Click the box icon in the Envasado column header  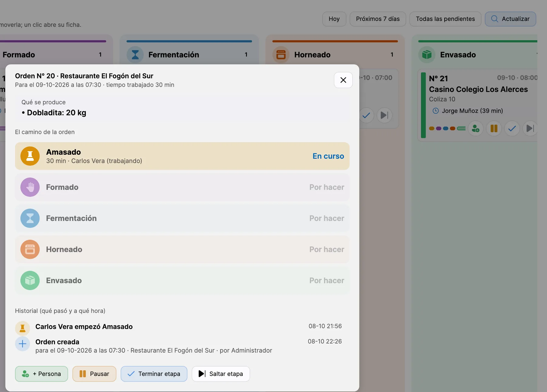pos(427,55)
